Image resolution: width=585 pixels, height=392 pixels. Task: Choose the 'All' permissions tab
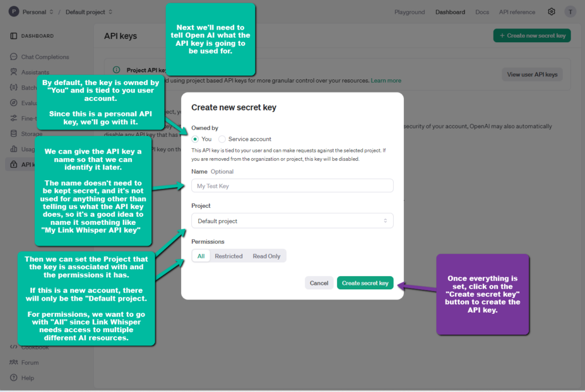click(x=201, y=256)
